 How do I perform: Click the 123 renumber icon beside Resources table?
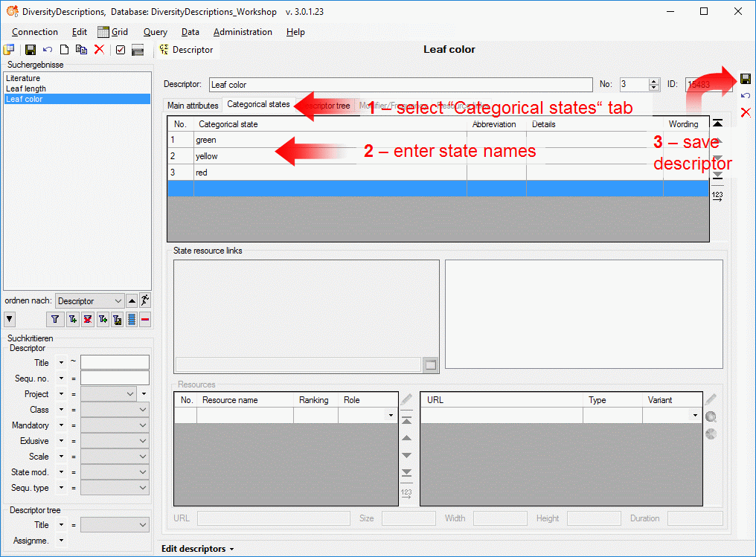click(406, 493)
